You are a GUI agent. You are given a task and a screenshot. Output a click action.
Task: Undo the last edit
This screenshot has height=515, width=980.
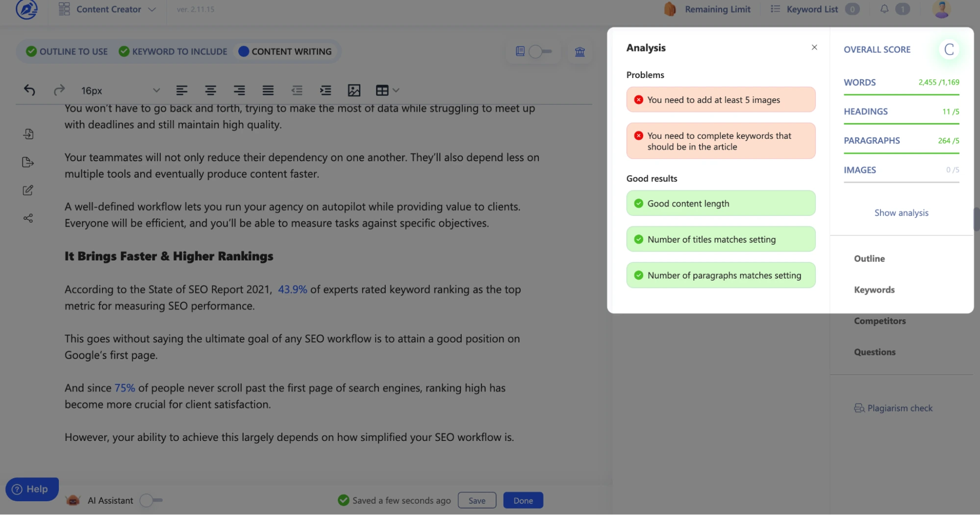(29, 90)
